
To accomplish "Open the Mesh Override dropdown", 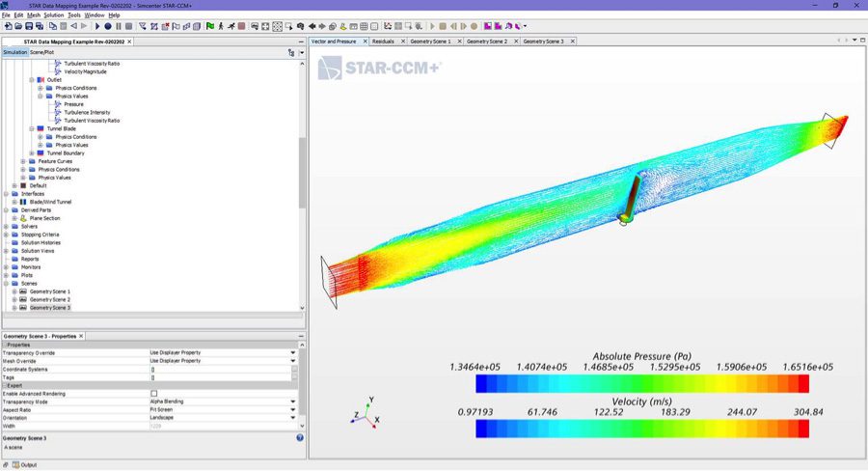I will point(293,361).
